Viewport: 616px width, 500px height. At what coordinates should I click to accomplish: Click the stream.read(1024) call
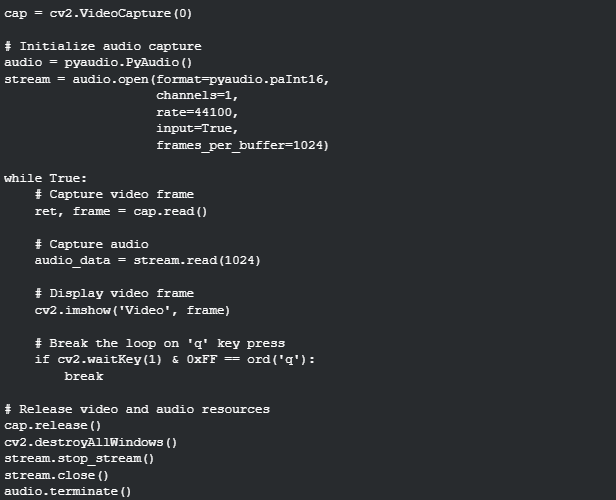click(196, 260)
